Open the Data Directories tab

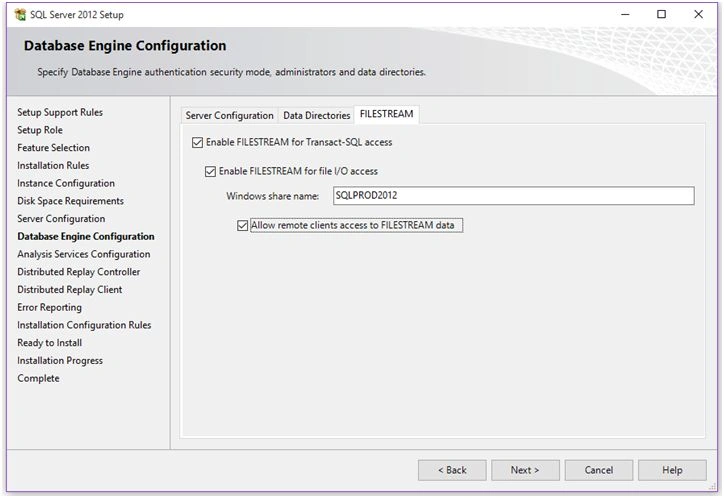(317, 115)
